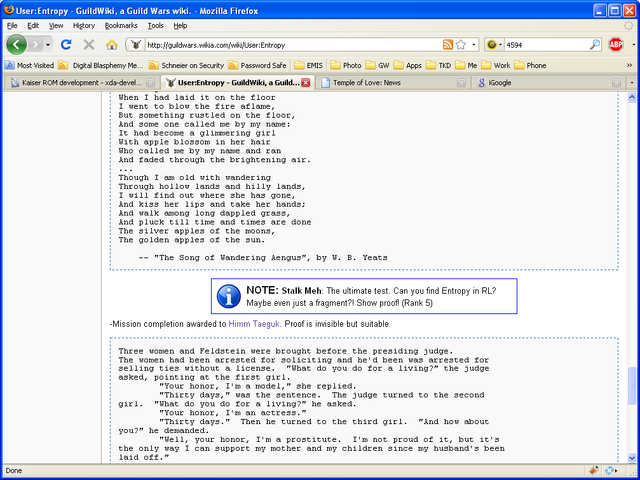Open the back/forward history dropdown arrow
The image size is (640, 480).
point(48,44)
